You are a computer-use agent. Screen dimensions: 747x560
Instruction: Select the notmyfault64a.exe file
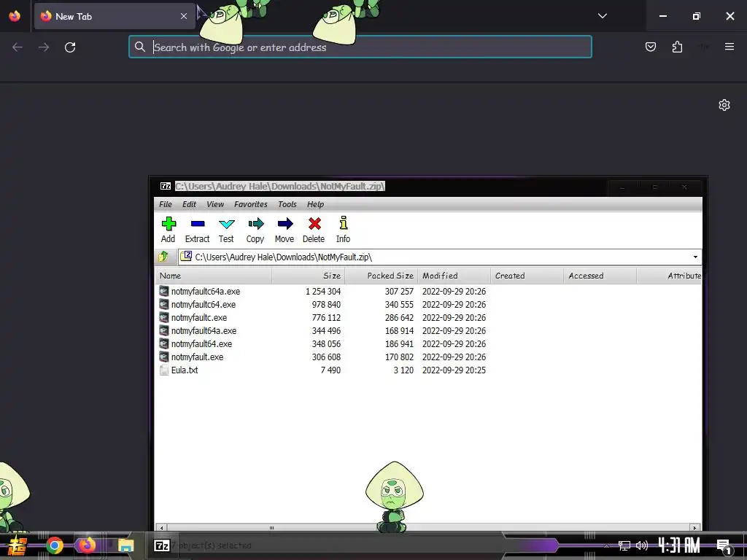204,330
